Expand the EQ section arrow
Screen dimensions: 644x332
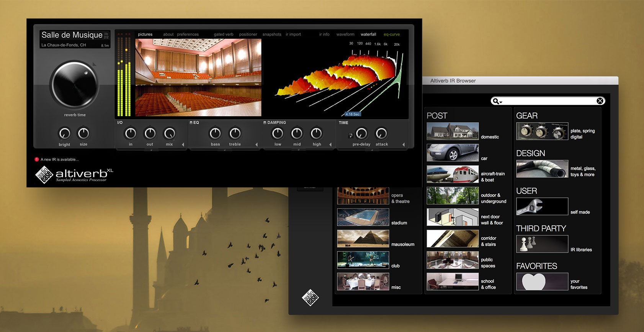click(257, 145)
